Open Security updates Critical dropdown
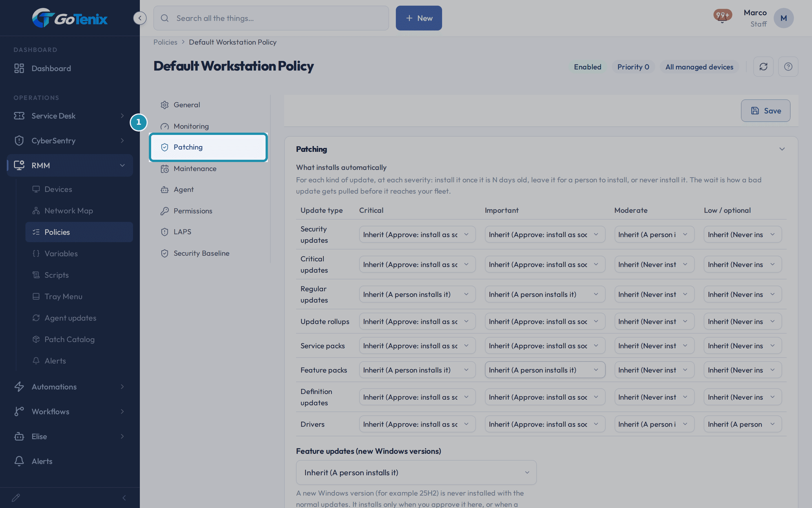812x508 pixels. tap(417, 235)
